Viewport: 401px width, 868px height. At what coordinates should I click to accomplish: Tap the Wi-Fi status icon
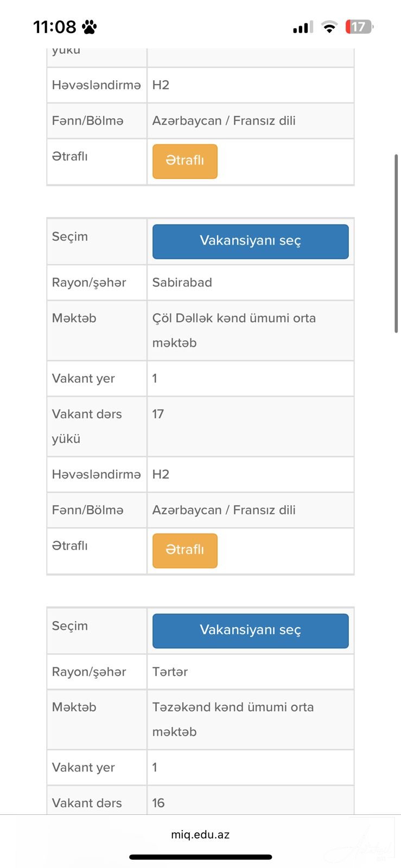pos(329,27)
